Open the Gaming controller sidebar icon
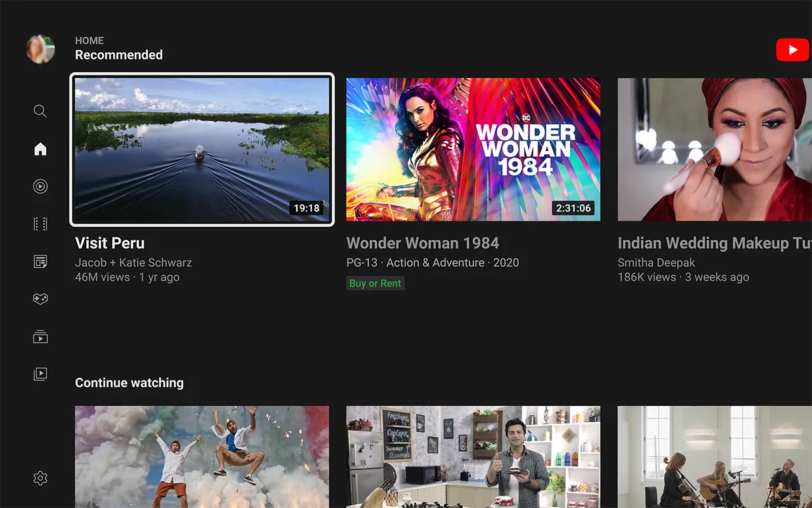The width and height of the screenshot is (812, 508). [40, 298]
